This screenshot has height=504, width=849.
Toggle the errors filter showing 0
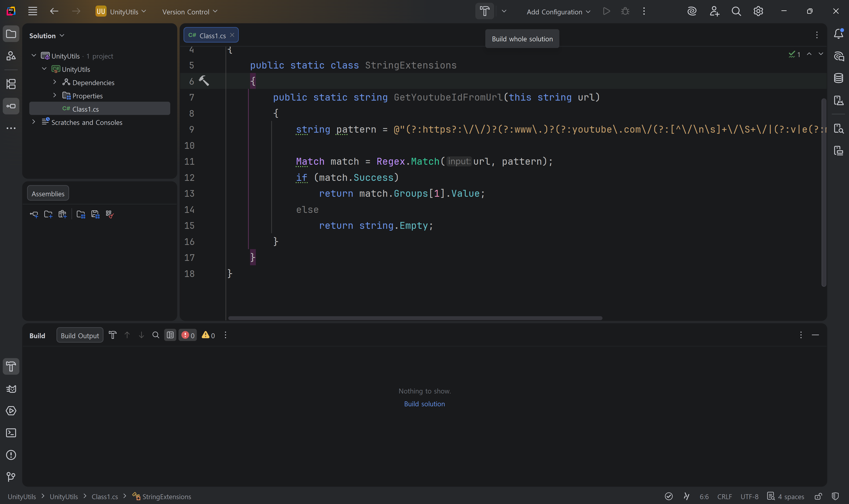click(x=188, y=335)
